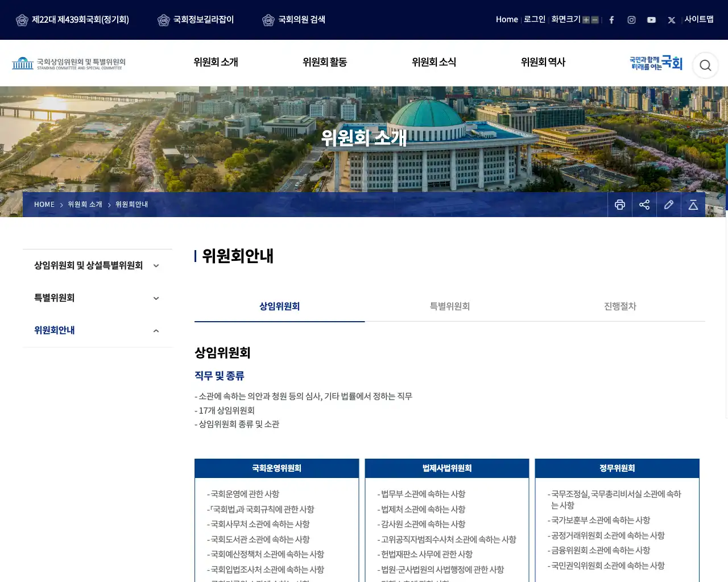Screen dimensions: 728x582
Task: Click '국가보훈부 소관에 속하는 사항' line
Action: (x=600, y=520)
